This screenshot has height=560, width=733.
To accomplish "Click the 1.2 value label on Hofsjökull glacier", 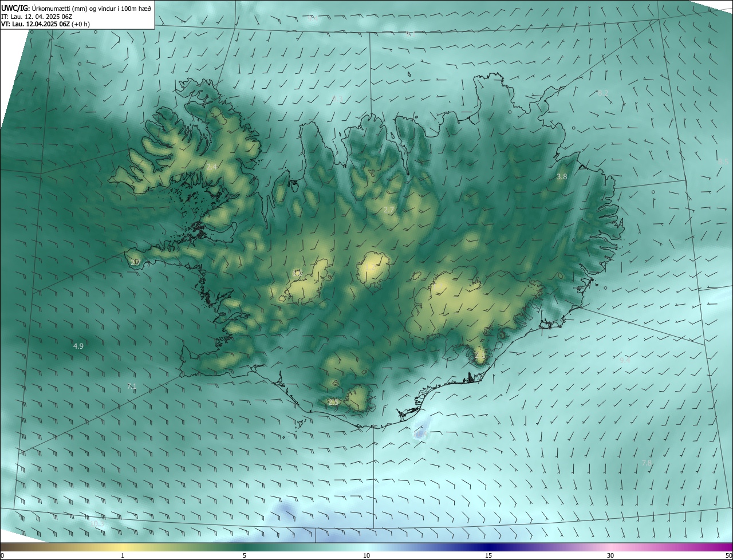I will click(x=369, y=267).
